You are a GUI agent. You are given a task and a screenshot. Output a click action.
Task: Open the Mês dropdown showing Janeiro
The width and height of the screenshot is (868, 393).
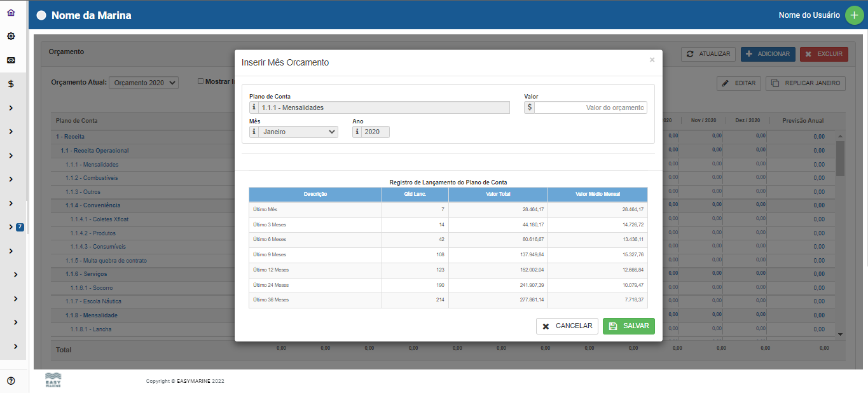click(299, 132)
